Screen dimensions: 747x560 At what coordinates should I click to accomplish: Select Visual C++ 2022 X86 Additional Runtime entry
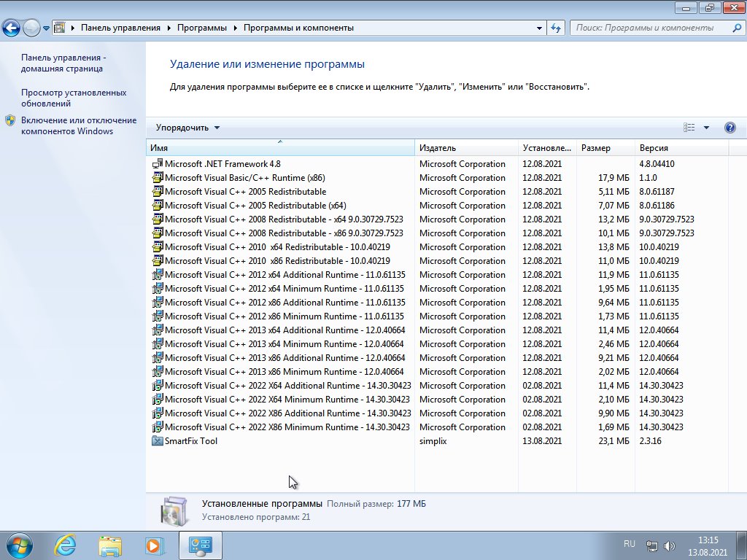pyautogui.click(x=287, y=413)
